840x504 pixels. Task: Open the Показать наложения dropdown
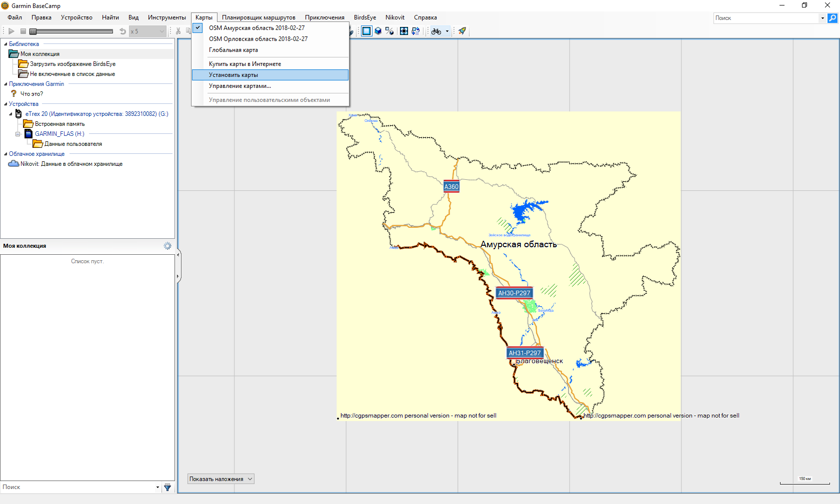(x=221, y=479)
